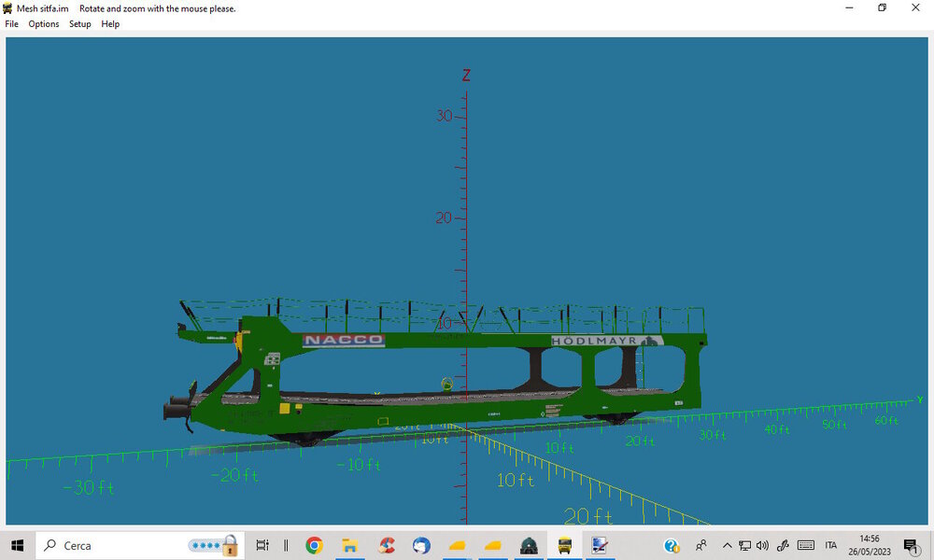Minimize the mesh viewer window
This screenshot has width=934, height=560.
tap(849, 7)
